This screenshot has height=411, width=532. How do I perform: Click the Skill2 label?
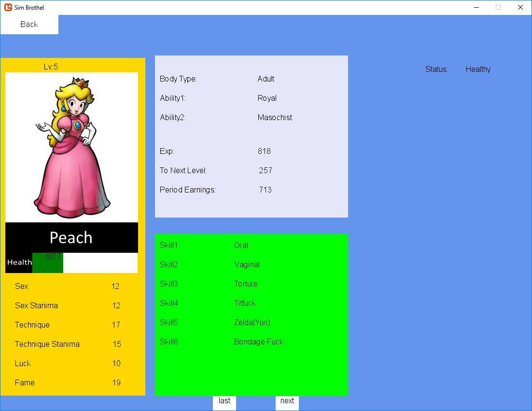point(168,265)
